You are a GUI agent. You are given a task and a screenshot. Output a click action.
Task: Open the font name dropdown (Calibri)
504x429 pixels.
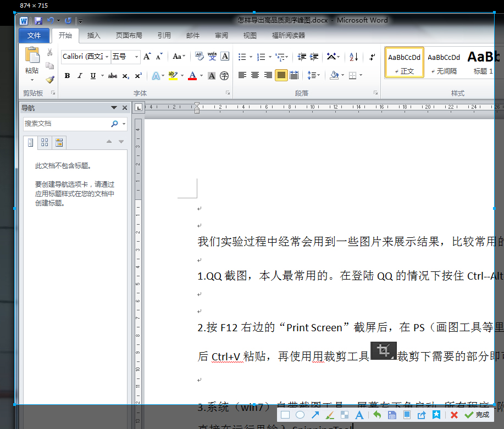(107, 57)
